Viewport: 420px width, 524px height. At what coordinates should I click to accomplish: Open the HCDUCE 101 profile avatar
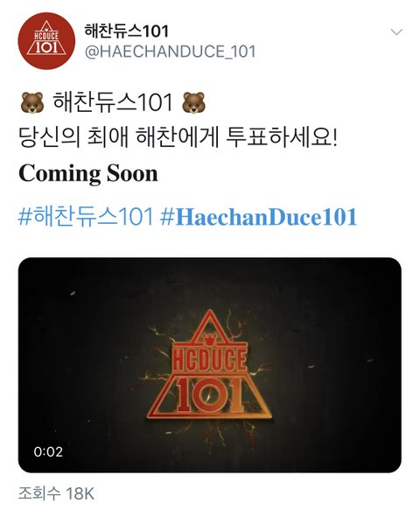46,41
